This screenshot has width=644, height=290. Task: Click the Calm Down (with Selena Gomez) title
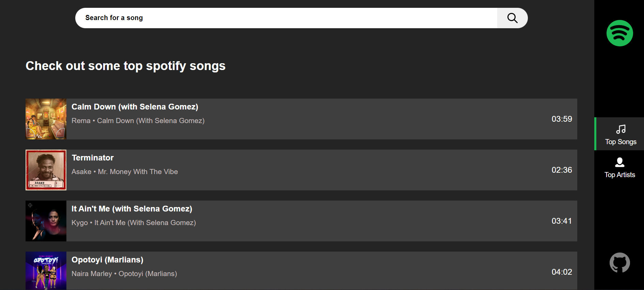(135, 107)
